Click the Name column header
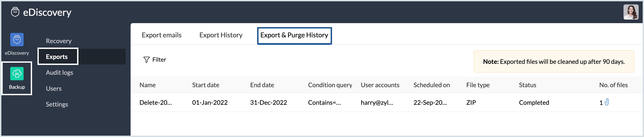The height and width of the screenshot is (137, 644). pyautogui.click(x=148, y=85)
